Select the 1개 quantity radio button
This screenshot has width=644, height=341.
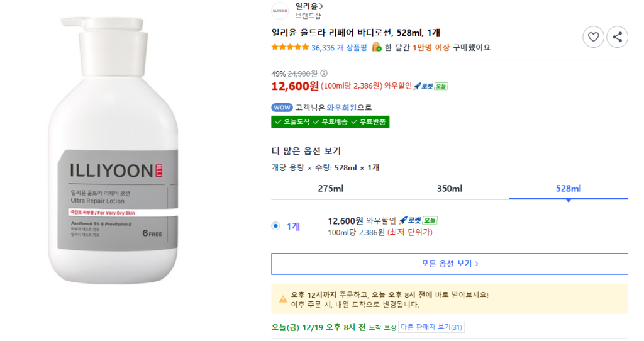tap(275, 226)
